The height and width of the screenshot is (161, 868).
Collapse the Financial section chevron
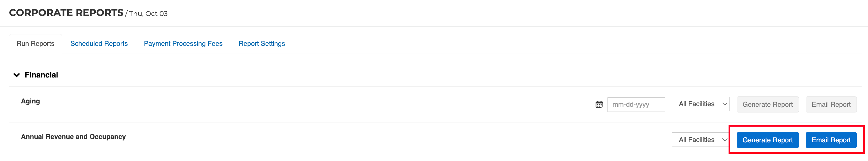pyautogui.click(x=17, y=75)
